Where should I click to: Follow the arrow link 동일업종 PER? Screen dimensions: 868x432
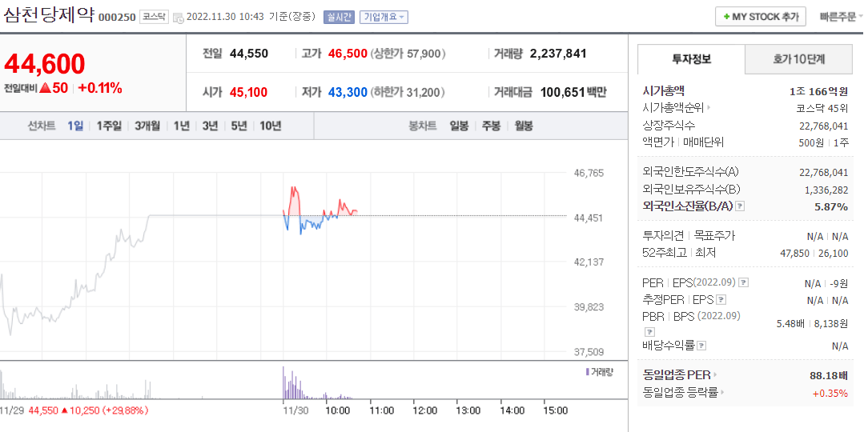coord(680,375)
